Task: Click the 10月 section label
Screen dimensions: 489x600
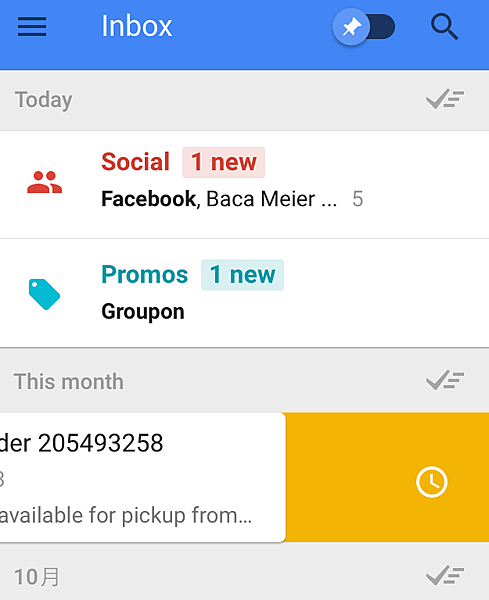Action: coord(37,577)
